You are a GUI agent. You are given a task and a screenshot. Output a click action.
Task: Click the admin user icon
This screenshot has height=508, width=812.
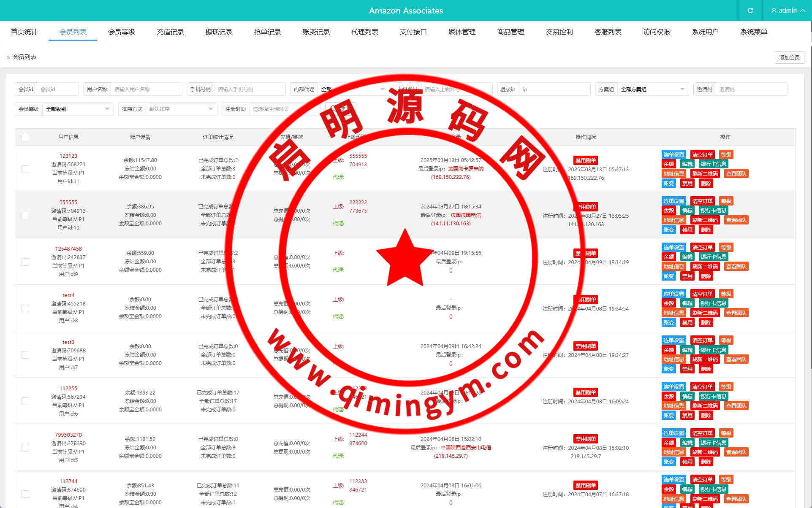click(774, 11)
